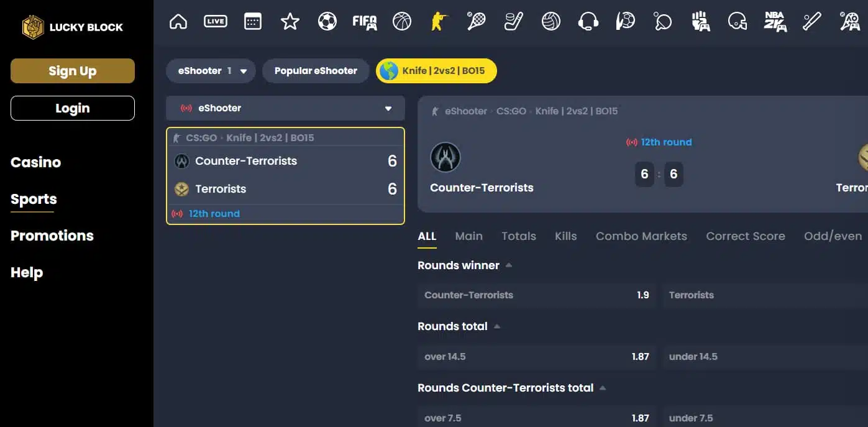Select the ice hockey stick icon
The width and height of the screenshot is (868, 427).
coord(514,22)
